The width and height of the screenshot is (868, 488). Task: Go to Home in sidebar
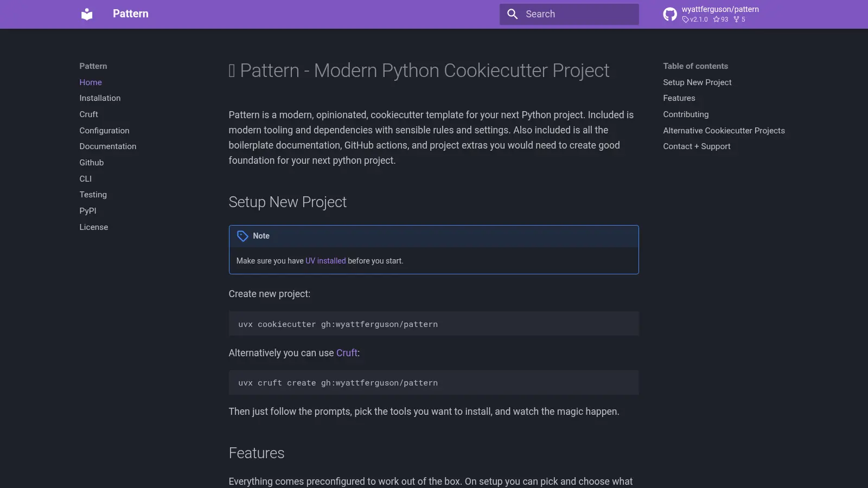[91, 82]
